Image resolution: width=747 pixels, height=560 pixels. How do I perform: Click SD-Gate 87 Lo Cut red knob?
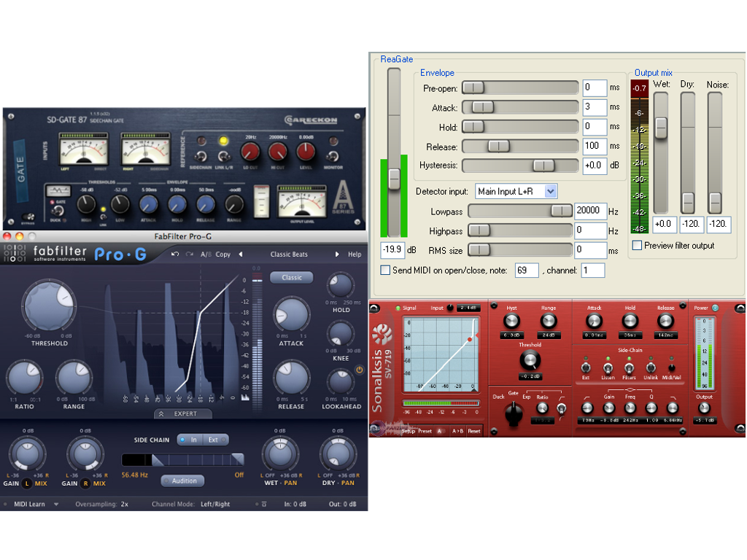coord(251,152)
